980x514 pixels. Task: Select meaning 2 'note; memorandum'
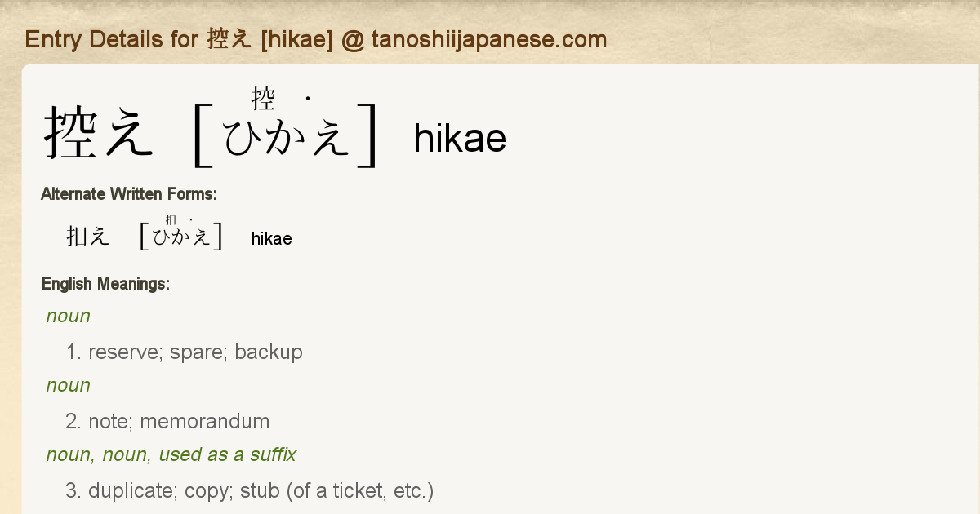tap(167, 422)
